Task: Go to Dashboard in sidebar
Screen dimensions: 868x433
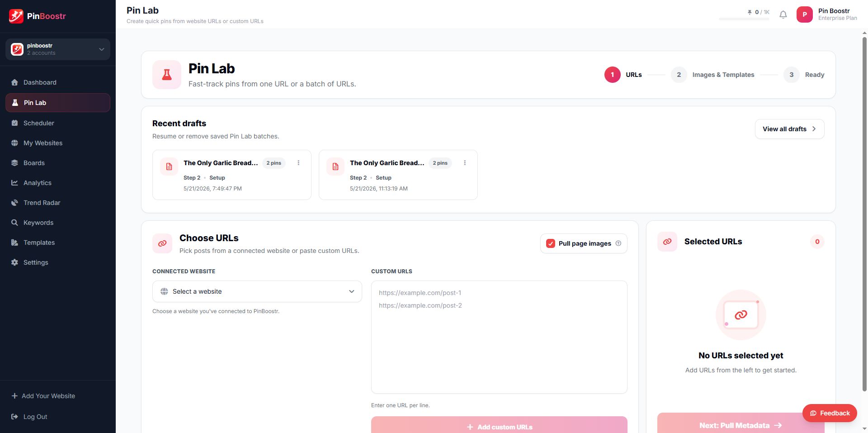Action: click(58, 82)
